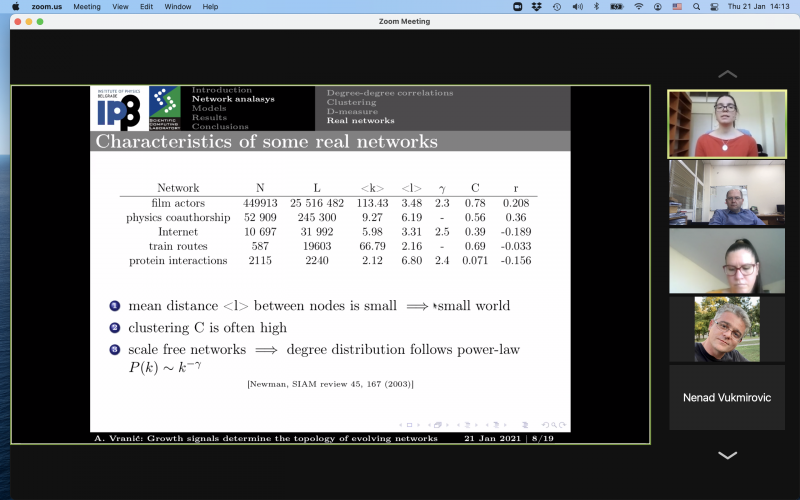Viewport: 800px width, 500px height.
Task: Open the Edit menu
Action: point(146,7)
